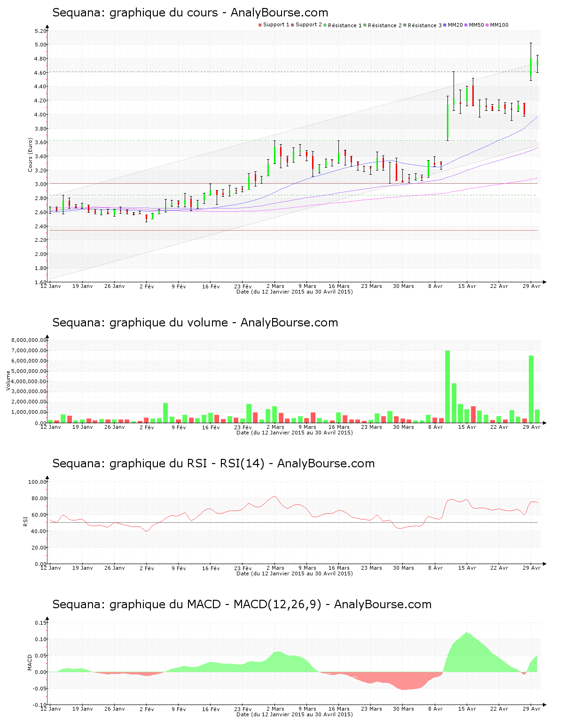Click the title "Sequana: graphique du volume"
This screenshot has width=564, height=728.
click(x=140, y=323)
